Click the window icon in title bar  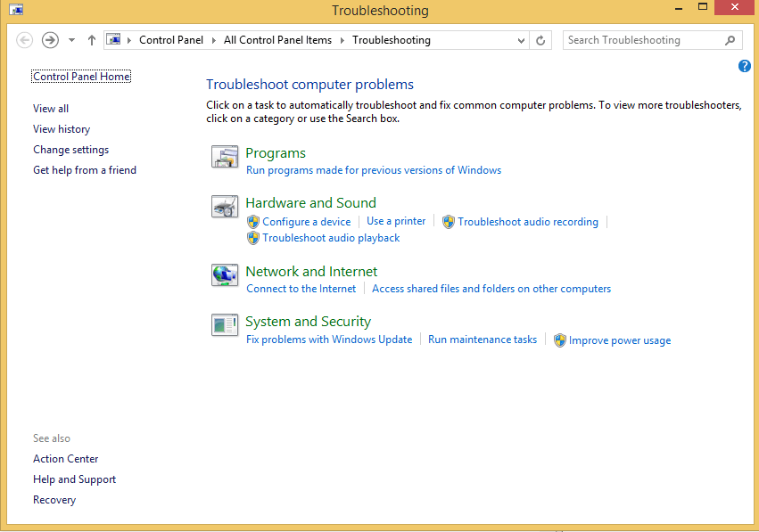[x=16, y=9]
